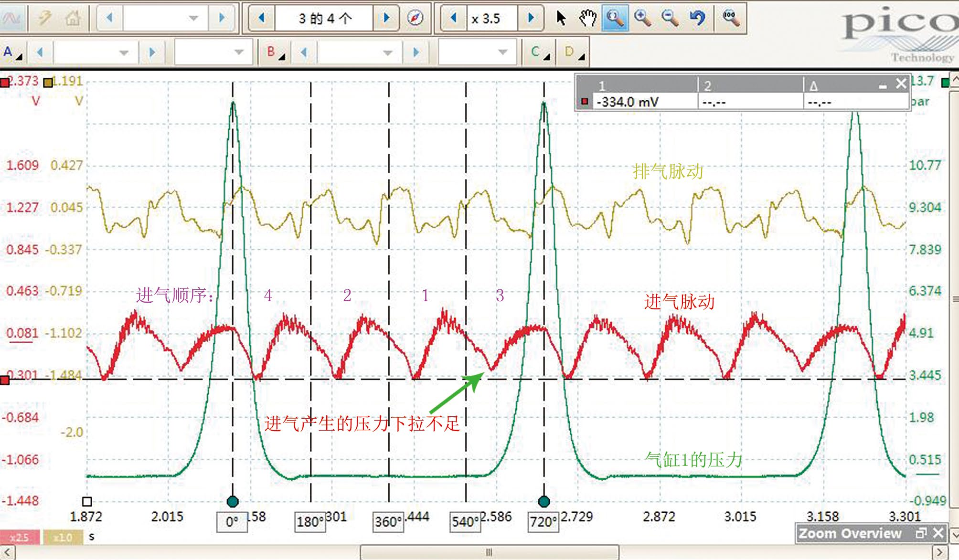Show next waveform buffer
Screen dimensions: 959x560
tap(387, 18)
